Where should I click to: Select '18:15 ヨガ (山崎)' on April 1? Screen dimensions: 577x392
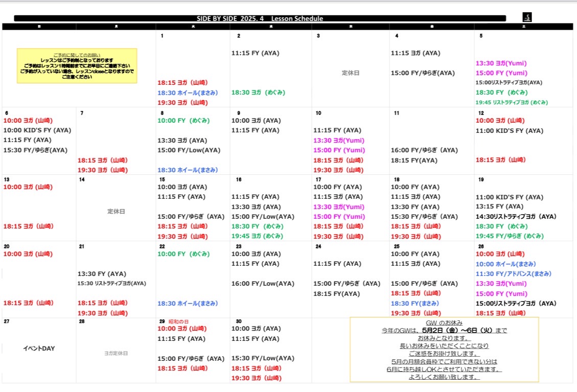[182, 82]
